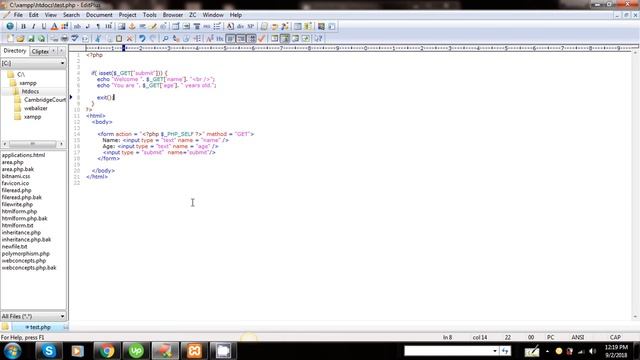Image resolution: width=640 pixels, height=360 pixels.
Task: Click the help pointer question icon
Action: pyautogui.click(x=318, y=38)
